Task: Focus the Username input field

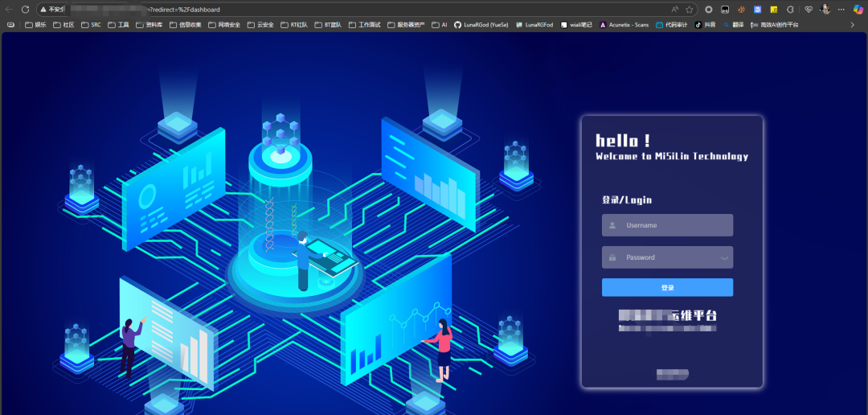Action: (667, 225)
